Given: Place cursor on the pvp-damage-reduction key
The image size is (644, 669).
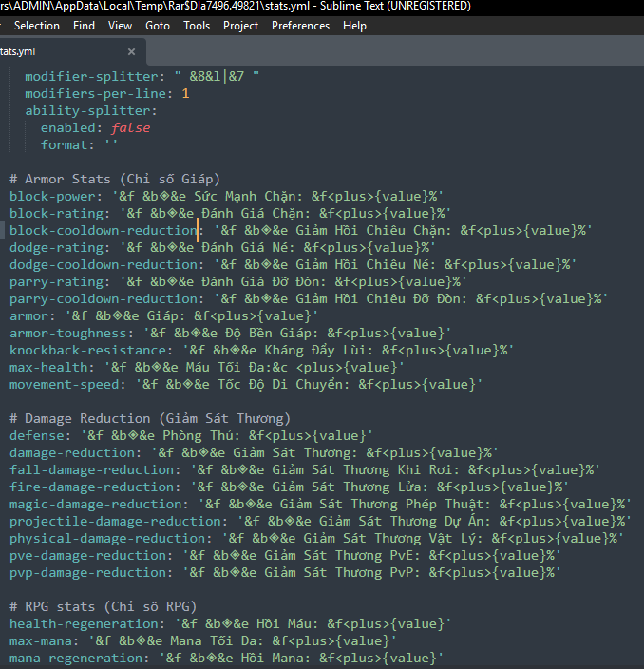Looking at the screenshot, I should [87, 573].
